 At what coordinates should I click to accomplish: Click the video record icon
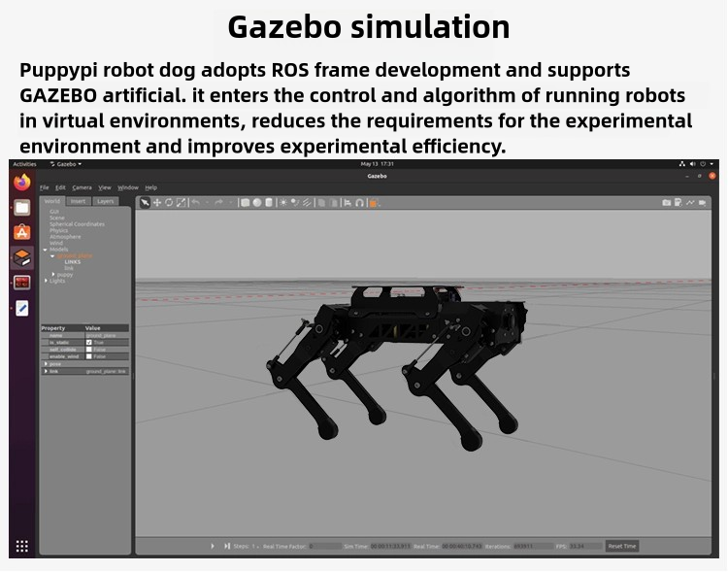(703, 203)
